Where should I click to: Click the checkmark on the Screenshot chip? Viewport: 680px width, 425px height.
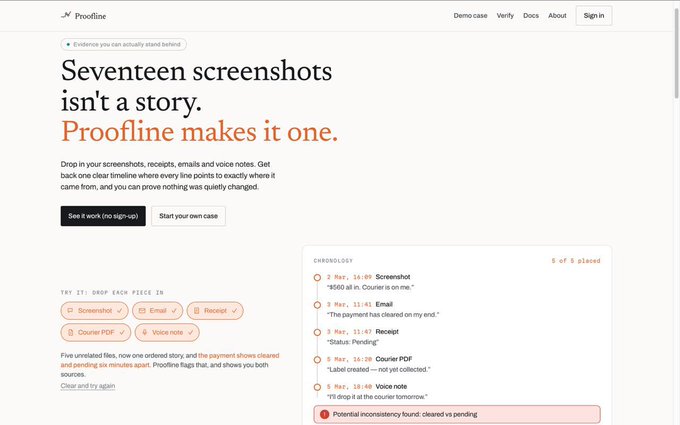click(x=119, y=311)
